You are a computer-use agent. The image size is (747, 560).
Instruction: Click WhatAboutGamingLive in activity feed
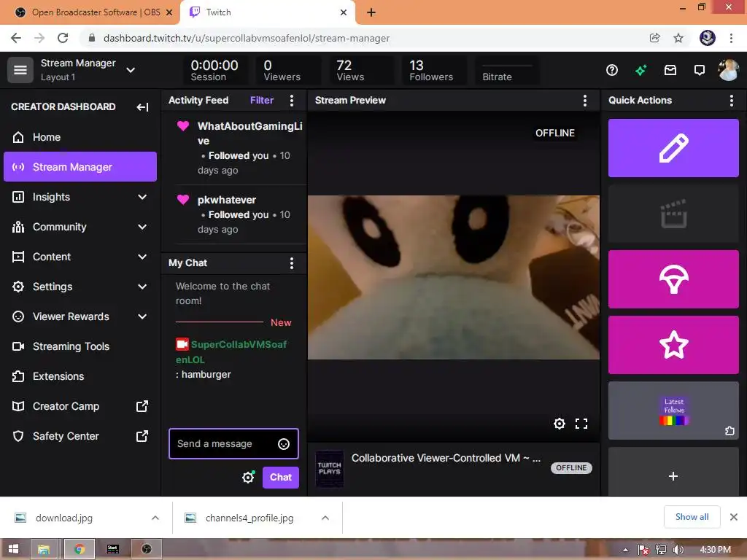250,133
